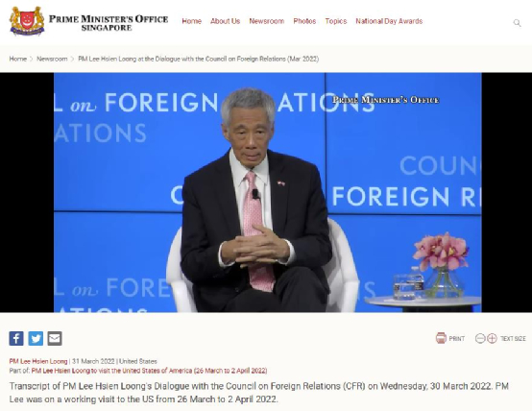The height and width of the screenshot is (411, 532).
Task: Decrease text size with the minus icon
Action: (x=480, y=338)
